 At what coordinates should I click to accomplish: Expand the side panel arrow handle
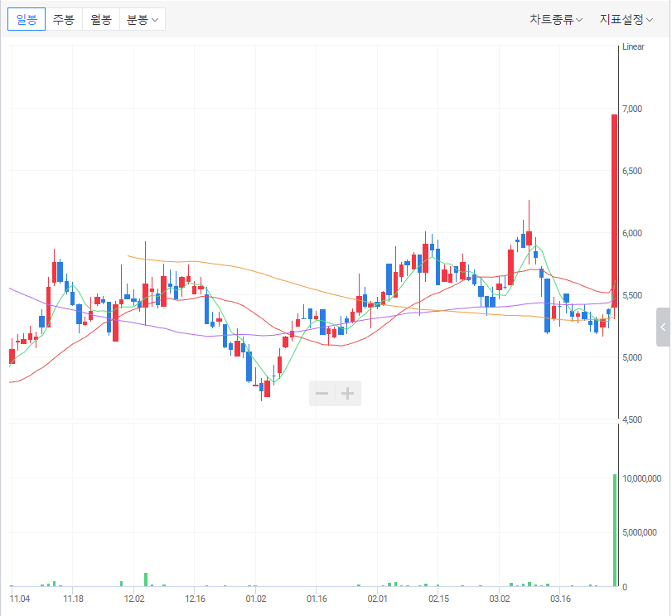(x=663, y=327)
